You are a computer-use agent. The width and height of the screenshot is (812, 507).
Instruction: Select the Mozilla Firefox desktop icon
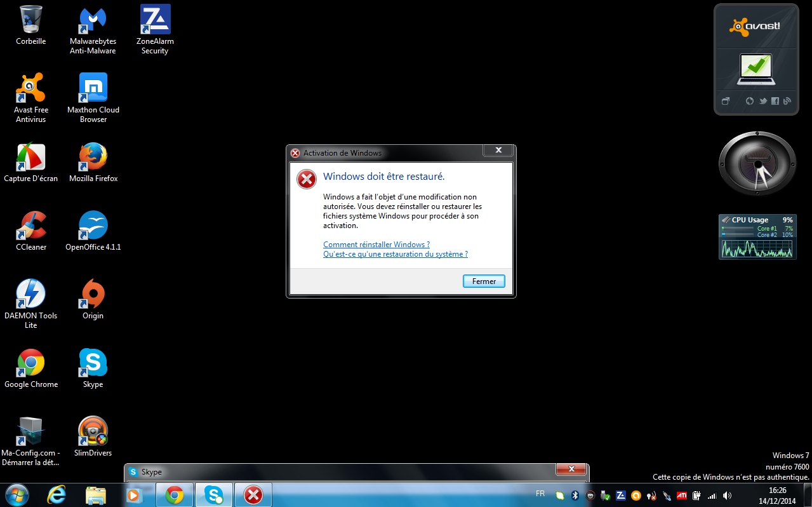pos(93,162)
